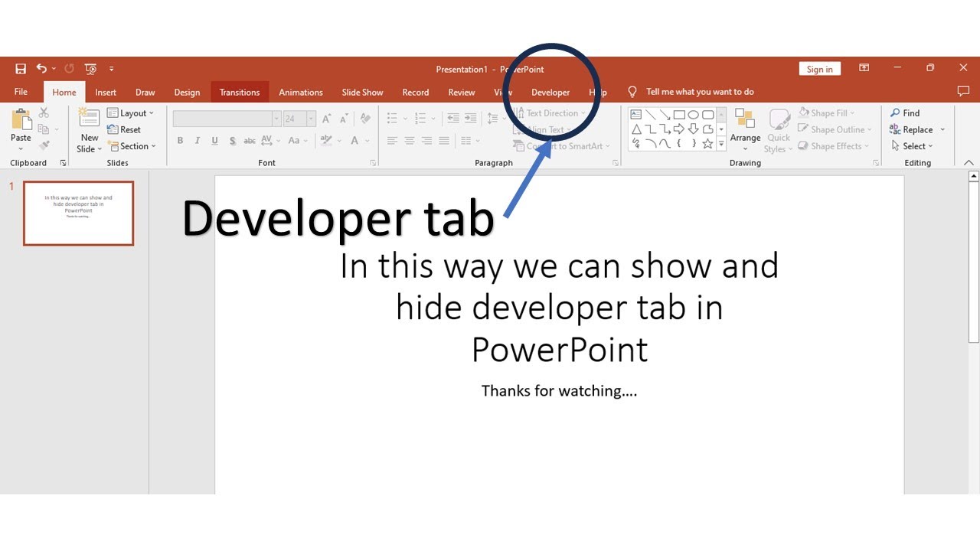Pick the Right Arrow block shape
This screenshot has width=980, height=551.
click(679, 129)
